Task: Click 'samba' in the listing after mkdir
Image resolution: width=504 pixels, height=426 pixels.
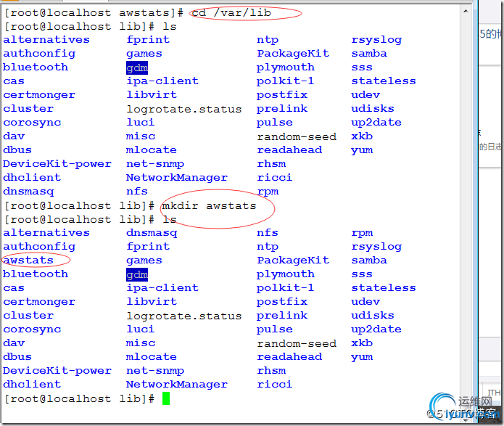Action: tap(369, 261)
